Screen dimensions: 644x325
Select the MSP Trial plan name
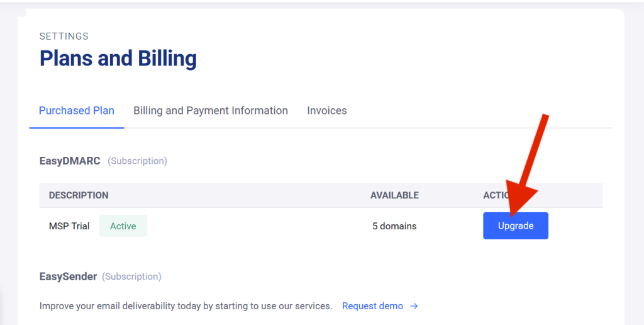pyautogui.click(x=69, y=226)
